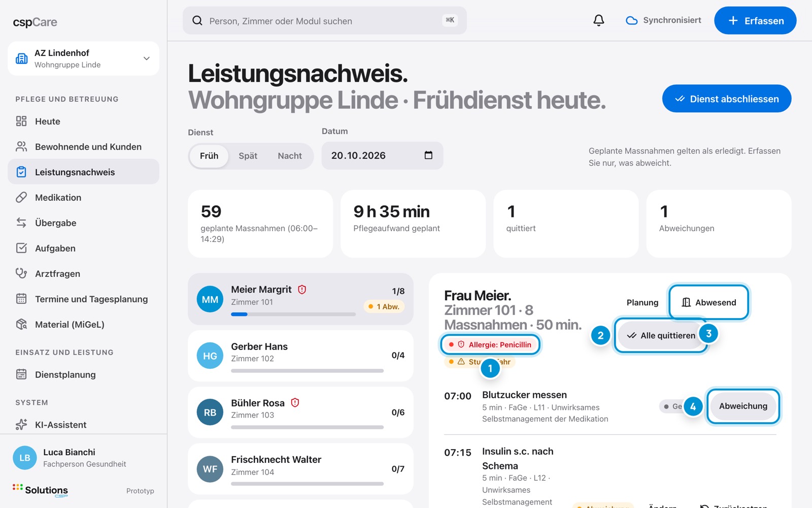The image size is (812, 508).
Task: Click the 1 Abw. badge on Meier Margrit
Action: click(x=384, y=306)
